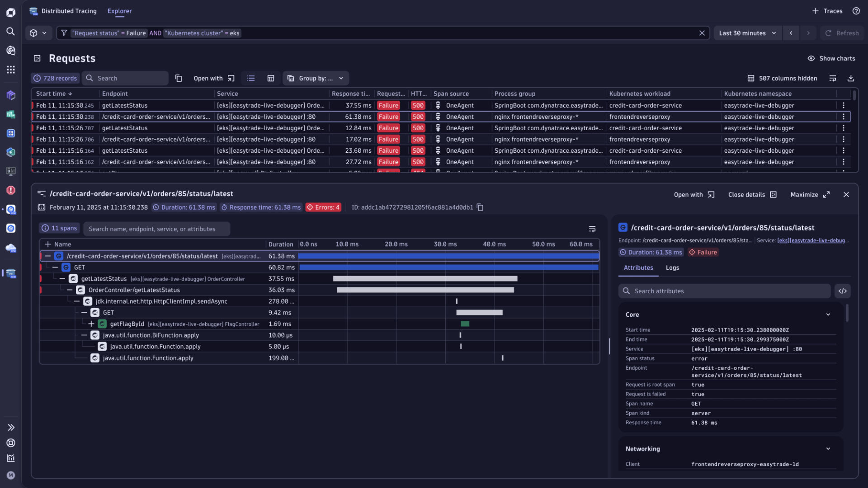Search the requests table field

125,78
